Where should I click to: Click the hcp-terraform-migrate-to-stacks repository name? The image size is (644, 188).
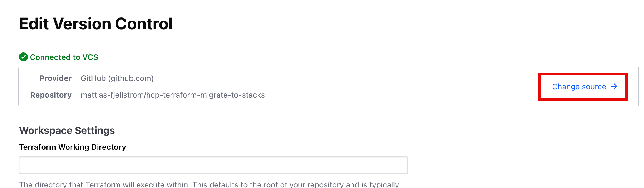click(206, 95)
